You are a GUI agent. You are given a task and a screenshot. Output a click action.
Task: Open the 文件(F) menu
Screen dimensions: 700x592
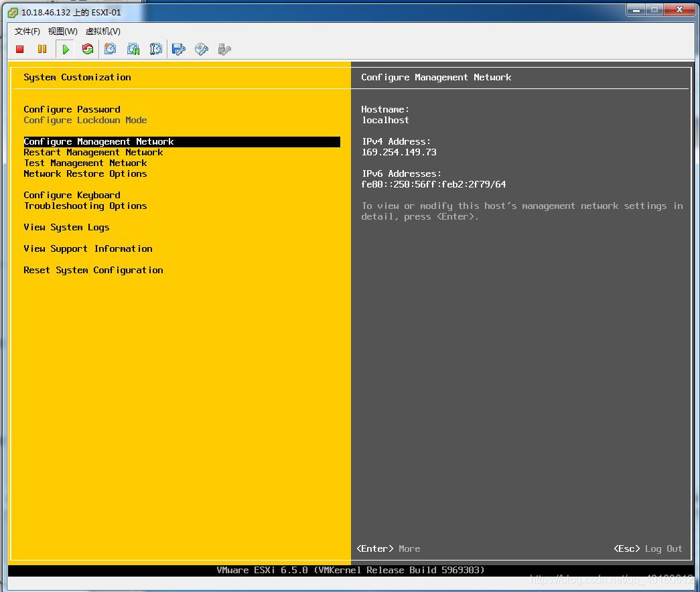(x=27, y=31)
